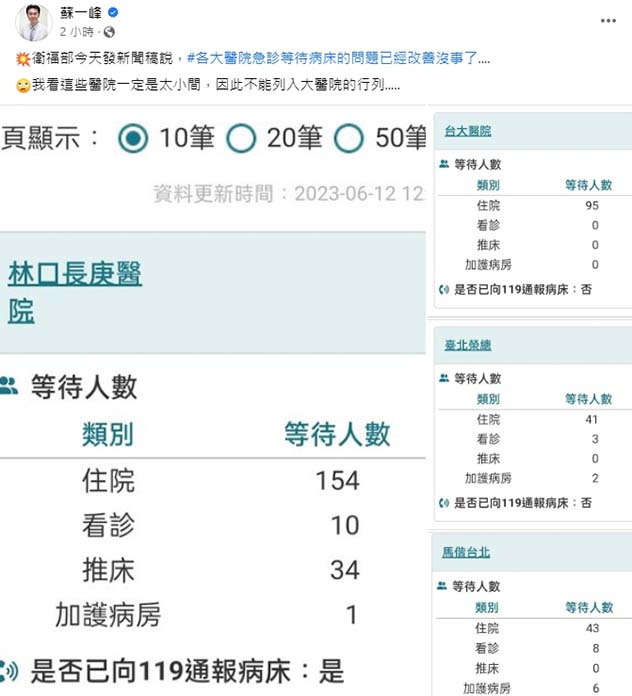632x696 pixels.
Task: Switch to the 50筆 radio option
Action: click(x=348, y=138)
